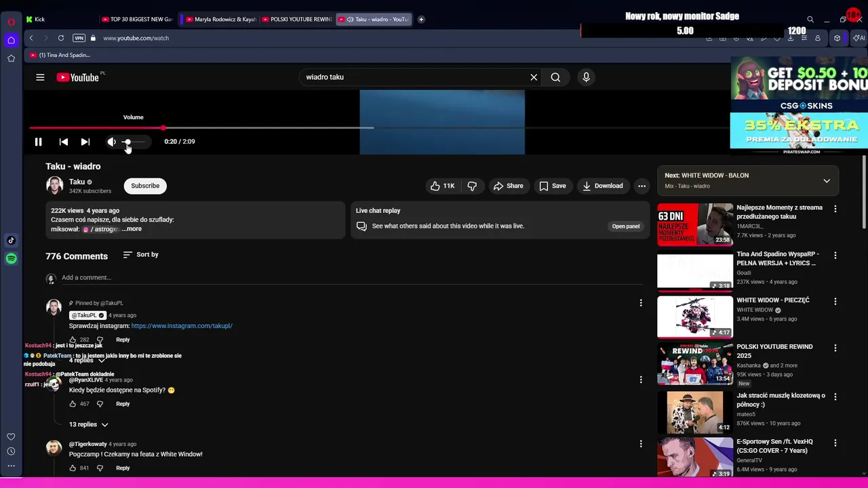Open the instagram.com/takupl link
This screenshot has height=488, width=868.
tap(182, 326)
